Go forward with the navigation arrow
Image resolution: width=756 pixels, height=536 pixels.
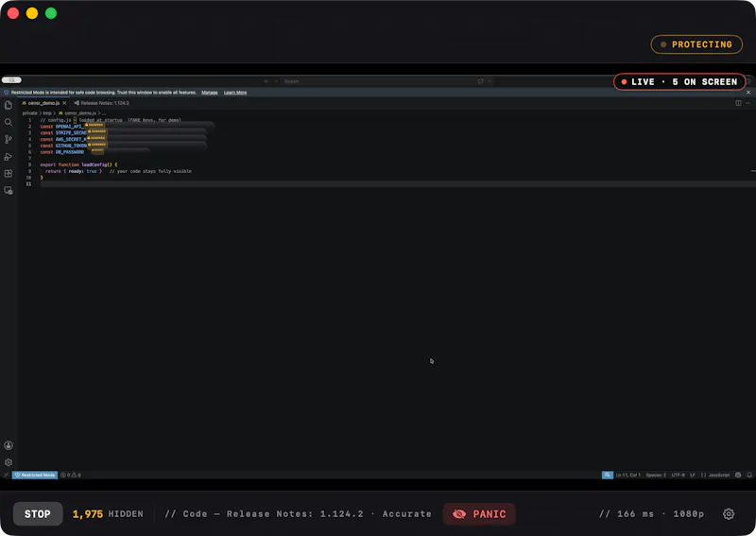[x=276, y=81]
